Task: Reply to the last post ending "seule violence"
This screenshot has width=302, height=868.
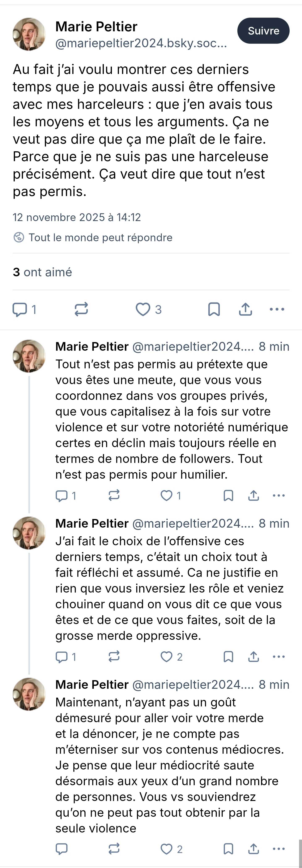Action: (x=61, y=849)
